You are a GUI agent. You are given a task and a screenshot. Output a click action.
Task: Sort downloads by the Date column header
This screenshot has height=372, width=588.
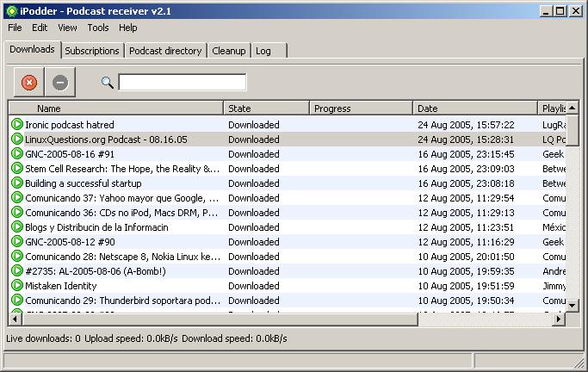click(x=473, y=108)
